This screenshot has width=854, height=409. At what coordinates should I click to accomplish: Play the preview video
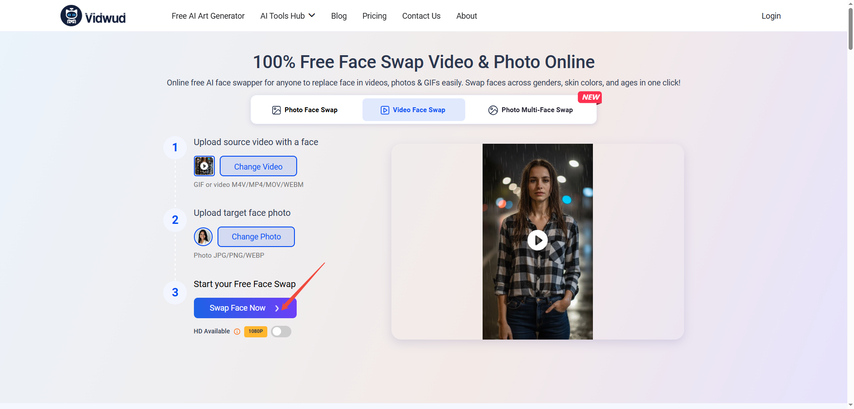tap(537, 240)
